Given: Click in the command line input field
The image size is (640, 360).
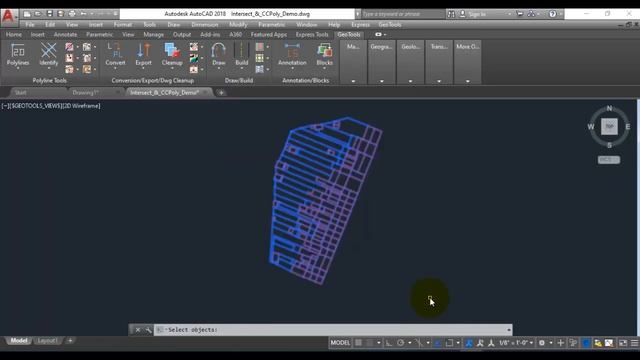Looking at the screenshot, I should [333, 330].
